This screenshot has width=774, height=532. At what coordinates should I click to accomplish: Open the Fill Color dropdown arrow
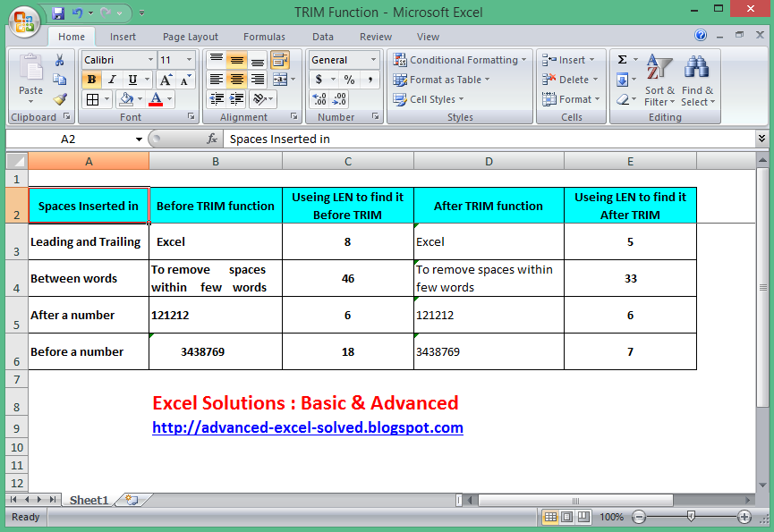point(140,99)
